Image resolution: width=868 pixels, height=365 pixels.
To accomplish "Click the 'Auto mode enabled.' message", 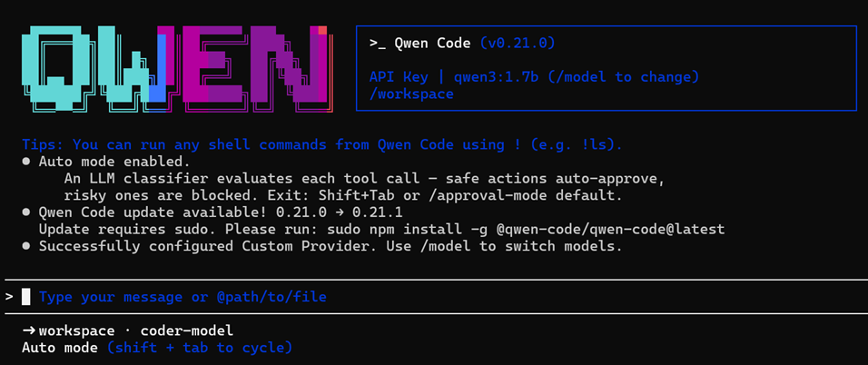I will tap(114, 163).
